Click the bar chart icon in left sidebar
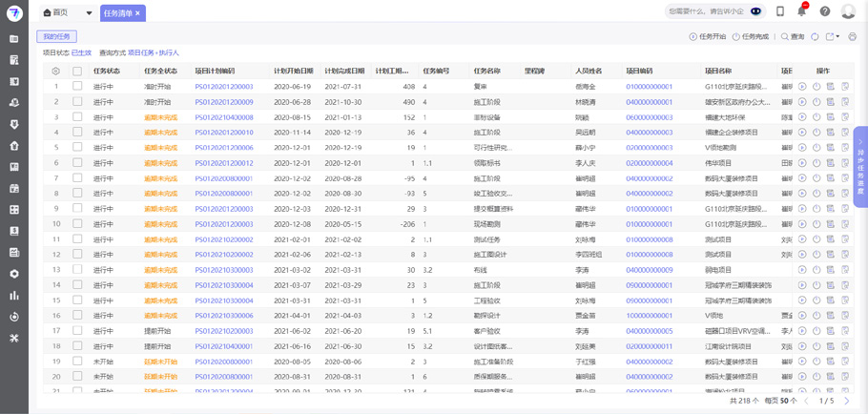The width and height of the screenshot is (868, 414). (13, 296)
